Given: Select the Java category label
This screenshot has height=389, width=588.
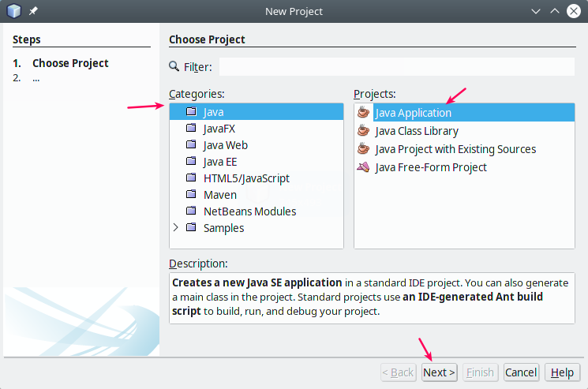Looking at the screenshot, I should tap(213, 112).
